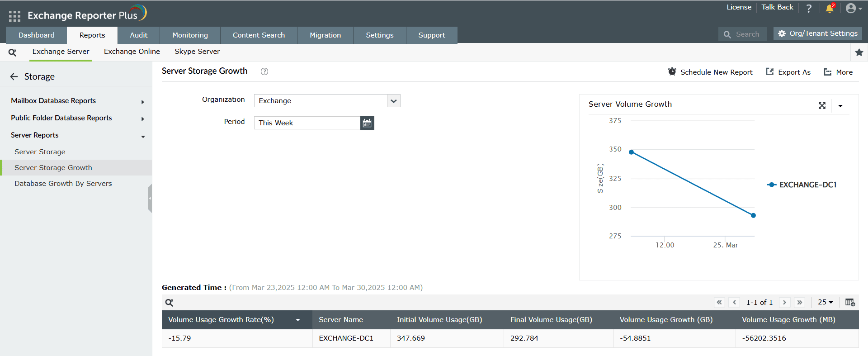The width and height of the screenshot is (868, 356).
Task: Change rows per page dropdown showing 25
Action: 826,302
